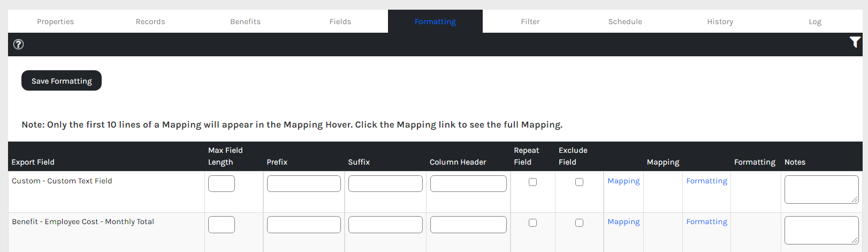This screenshot has width=868, height=252.
Task: Enable Exclude Field for Custom Text Field
Action: tap(579, 182)
